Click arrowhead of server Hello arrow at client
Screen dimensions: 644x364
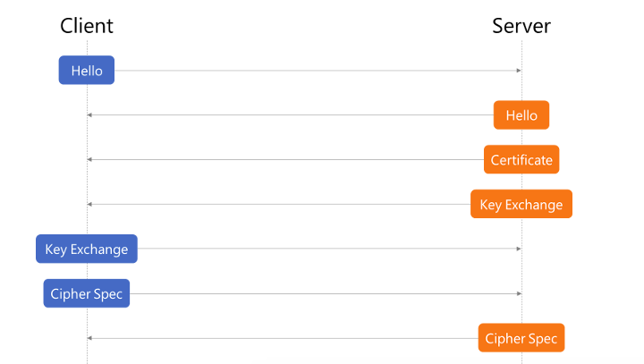[x=89, y=115]
